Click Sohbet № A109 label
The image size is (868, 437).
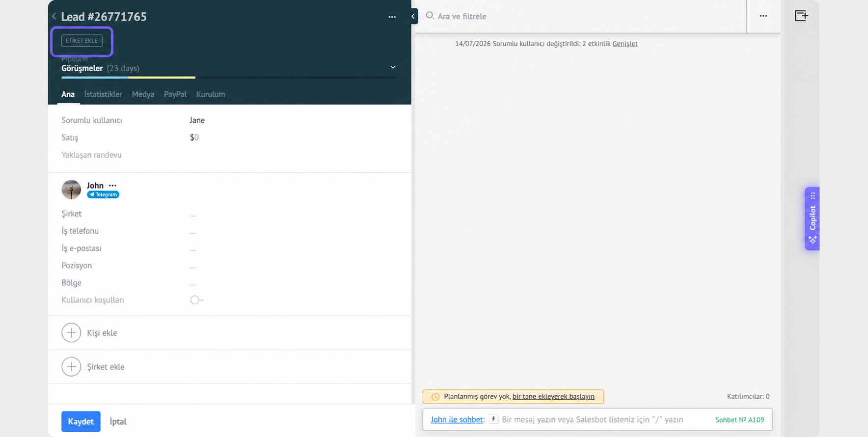[x=739, y=419]
